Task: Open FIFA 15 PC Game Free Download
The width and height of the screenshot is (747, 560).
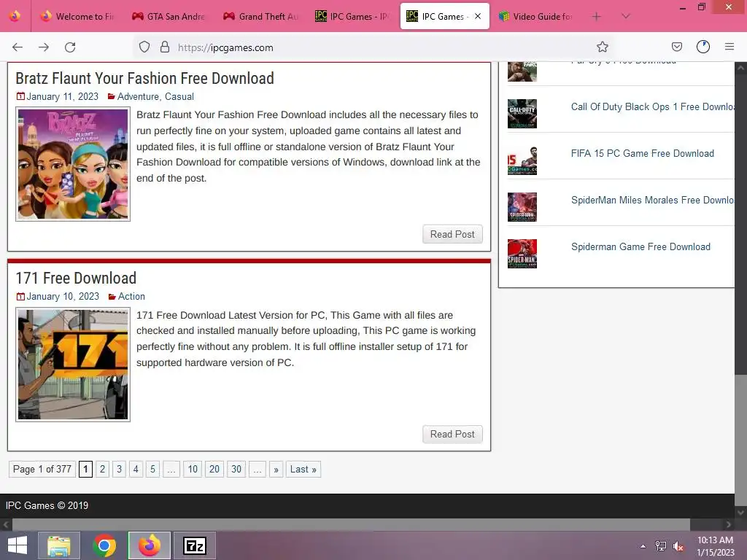Action: [643, 153]
